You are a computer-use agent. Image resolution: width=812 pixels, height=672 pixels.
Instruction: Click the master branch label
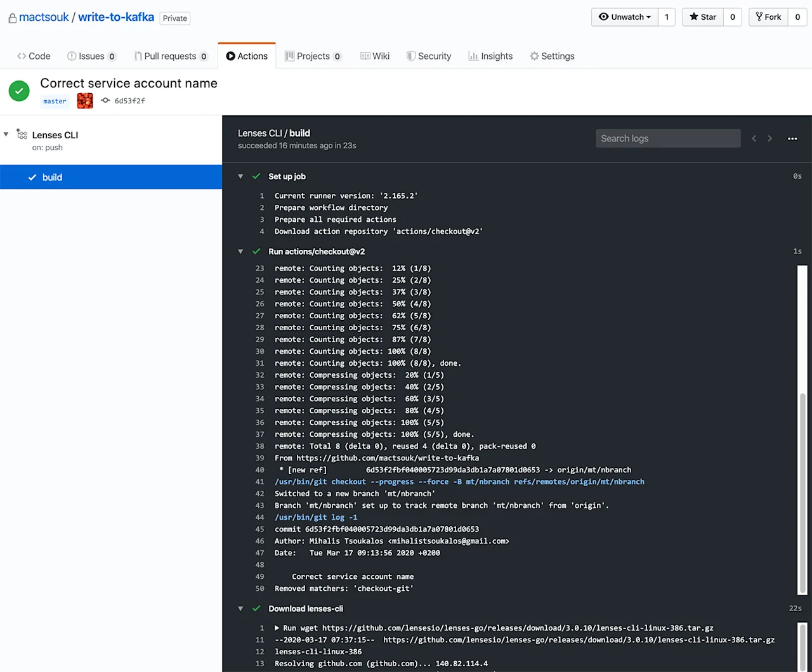pyautogui.click(x=55, y=101)
